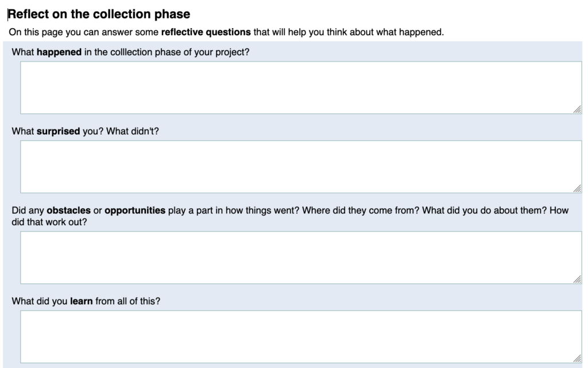Click resize grip on the 'learn' text box
The image size is (588, 368).
[577, 359]
